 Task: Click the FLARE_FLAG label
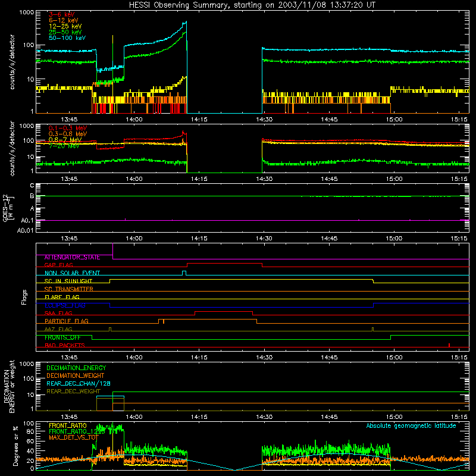[62, 297]
